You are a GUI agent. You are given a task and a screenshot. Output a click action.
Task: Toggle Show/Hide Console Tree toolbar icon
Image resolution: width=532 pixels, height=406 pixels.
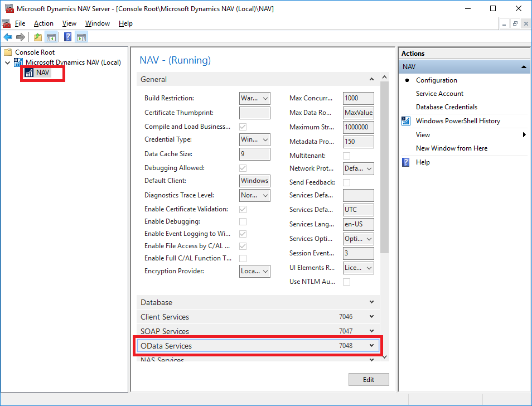(x=51, y=37)
